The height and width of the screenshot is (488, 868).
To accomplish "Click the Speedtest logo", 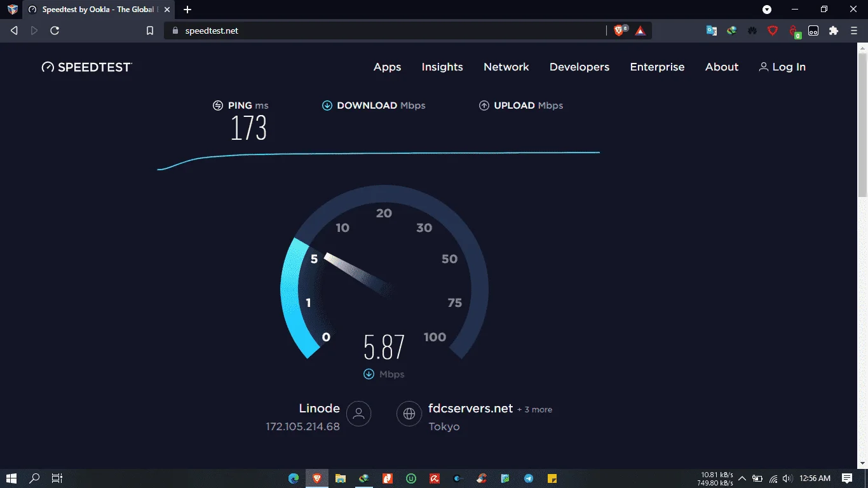I will tap(87, 67).
